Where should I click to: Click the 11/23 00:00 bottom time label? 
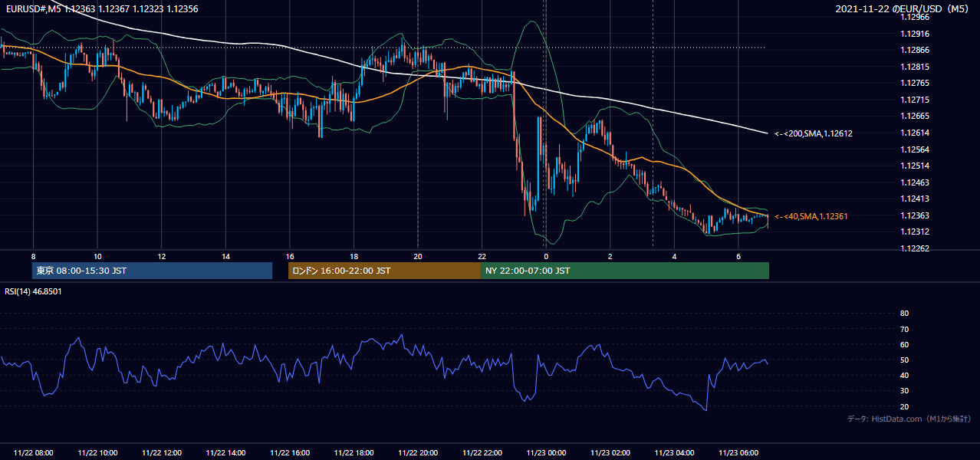pos(546,453)
